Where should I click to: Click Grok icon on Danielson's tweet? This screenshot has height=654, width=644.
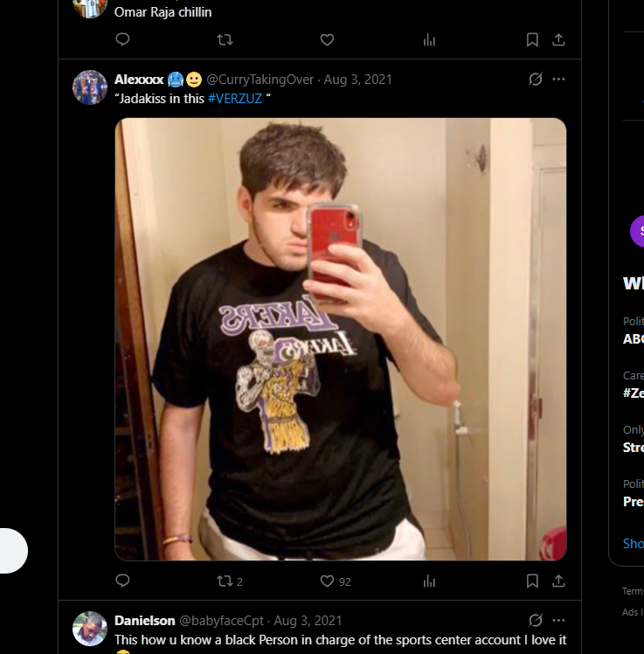pyautogui.click(x=536, y=620)
